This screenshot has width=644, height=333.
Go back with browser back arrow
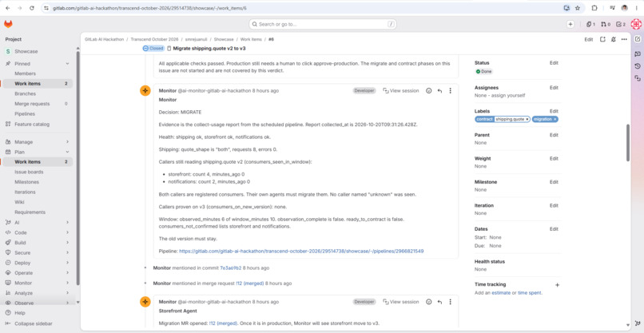[8, 8]
